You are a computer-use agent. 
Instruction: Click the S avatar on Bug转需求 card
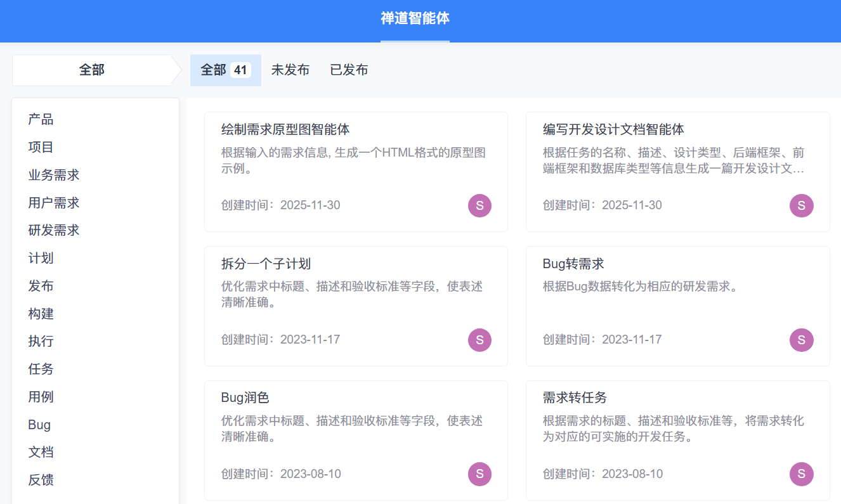[801, 340]
